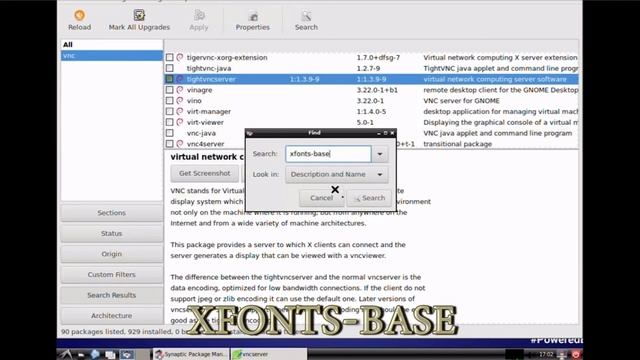Show the Architecture filter view
Image resolution: width=640 pixels, height=360 pixels.
coord(111,316)
